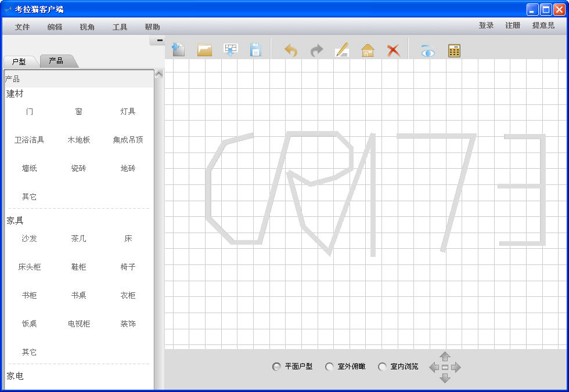Select 茶几 furniture category
The width and height of the screenshot is (569, 392).
tap(79, 238)
